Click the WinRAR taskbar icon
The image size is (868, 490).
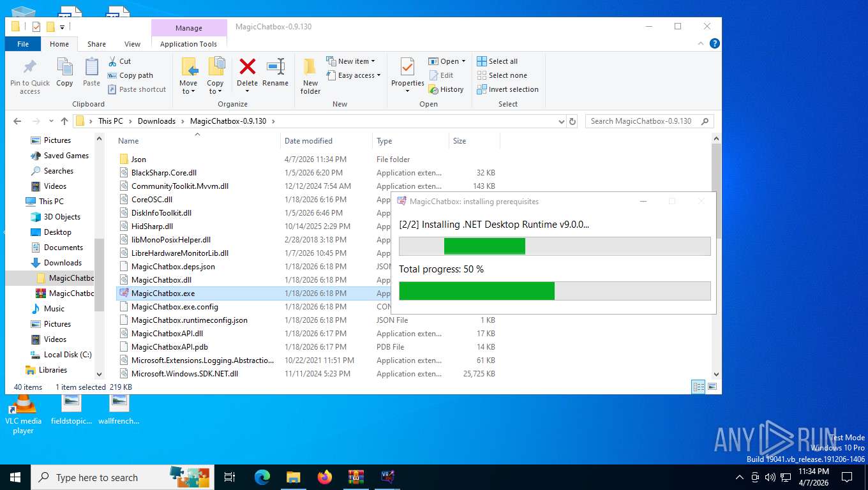pos(356,477)
